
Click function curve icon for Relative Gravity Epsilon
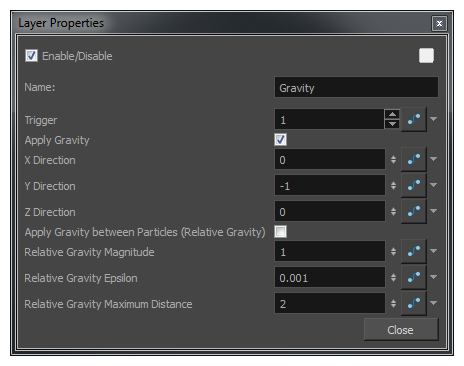[414, 277]
